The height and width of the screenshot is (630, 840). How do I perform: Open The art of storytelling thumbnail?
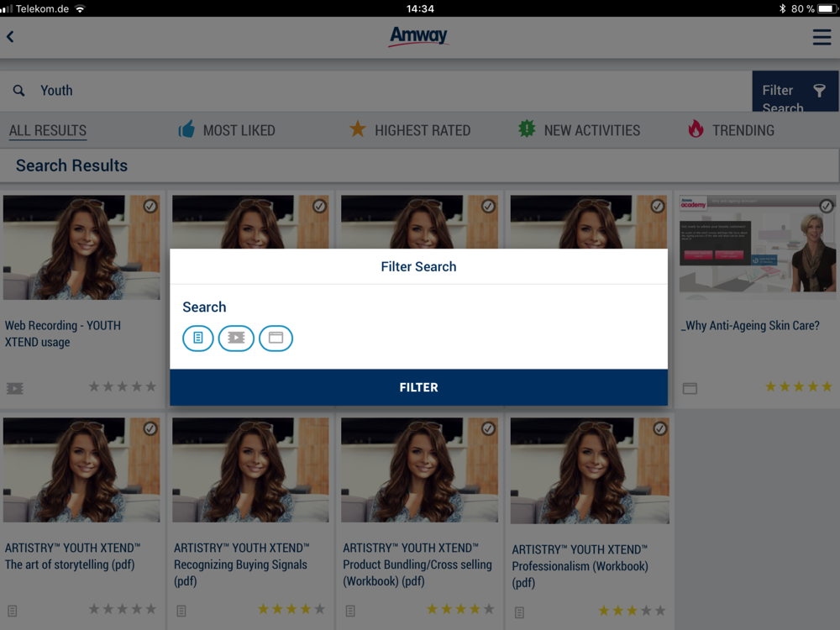[81, 470]
